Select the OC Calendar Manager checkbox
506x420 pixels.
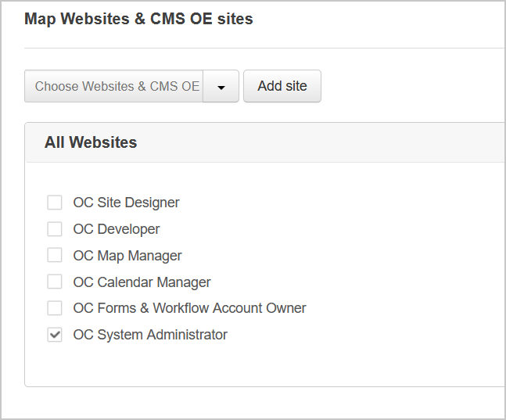click(55, 282)
